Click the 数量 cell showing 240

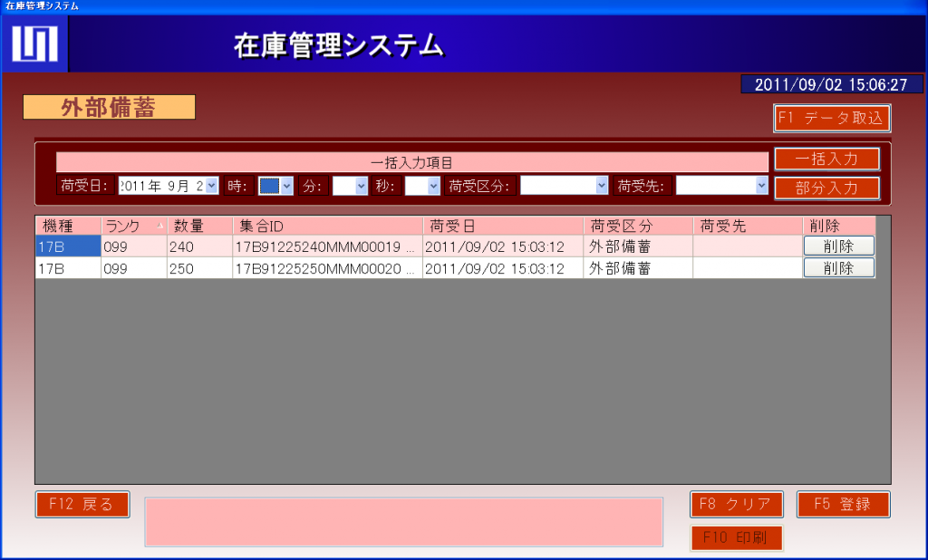(200, 246)
